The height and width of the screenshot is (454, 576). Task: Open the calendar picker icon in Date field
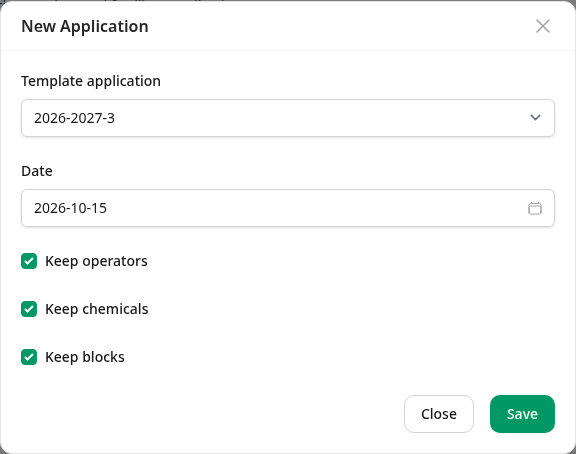(535, 208)
